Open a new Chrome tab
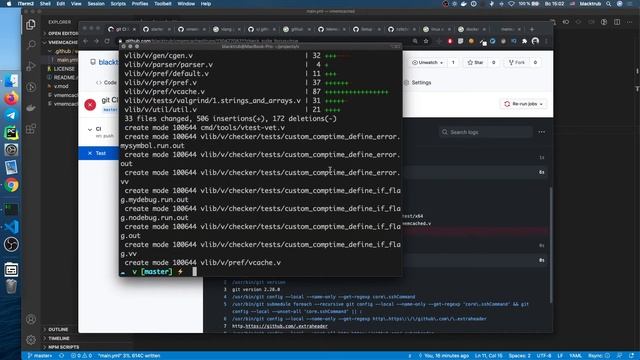 pyautogui.click(x=531, y=29)
